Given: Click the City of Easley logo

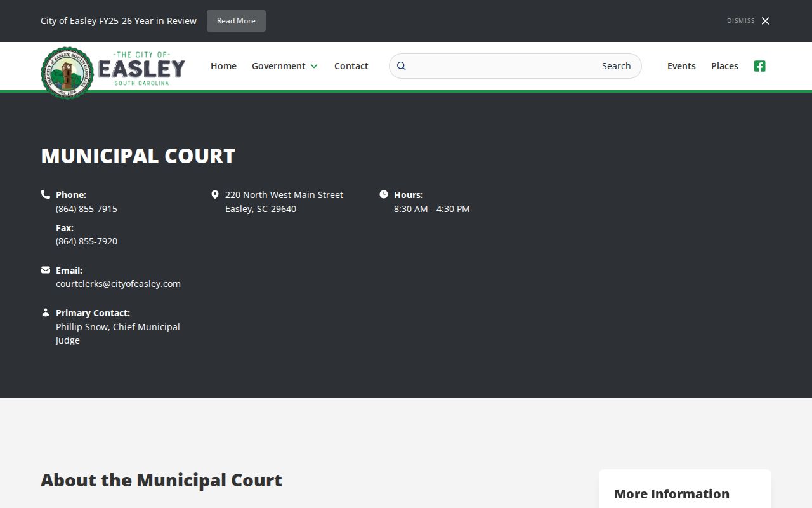Looking at the screenshot, I should [113, 72].
